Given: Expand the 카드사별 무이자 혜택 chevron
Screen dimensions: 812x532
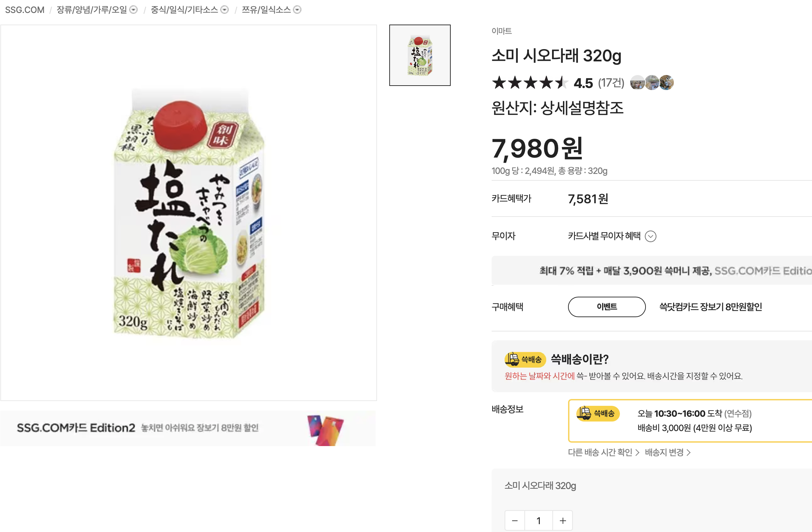Looking at the screenshot, I should (x=651, y=236).
